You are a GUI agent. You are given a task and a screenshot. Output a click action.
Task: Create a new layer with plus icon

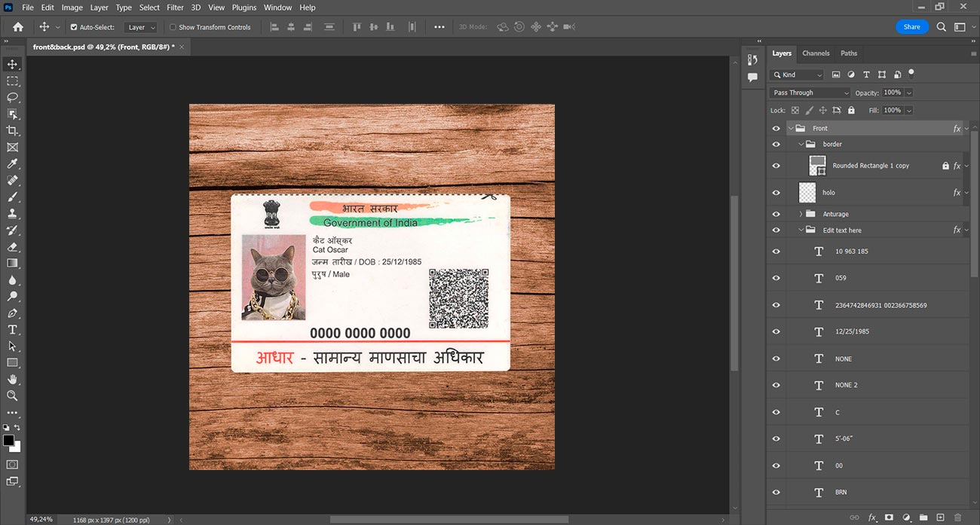[x=940, y=517]
